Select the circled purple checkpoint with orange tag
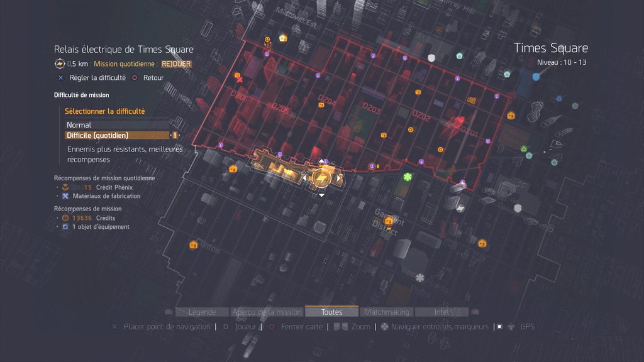Image resolution: width=644 pixels, height=362 pixels. (372, 166)
